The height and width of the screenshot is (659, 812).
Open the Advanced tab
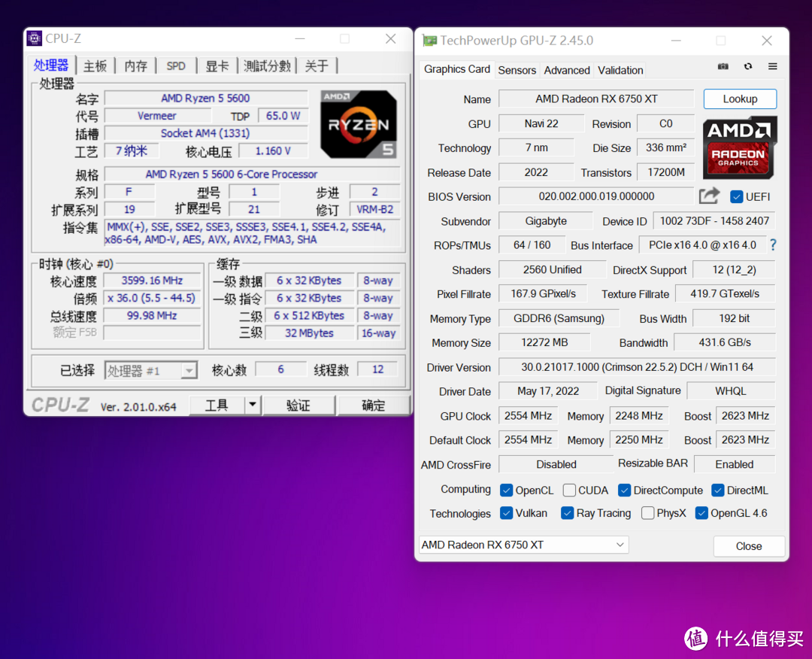[x=567, y=71]
